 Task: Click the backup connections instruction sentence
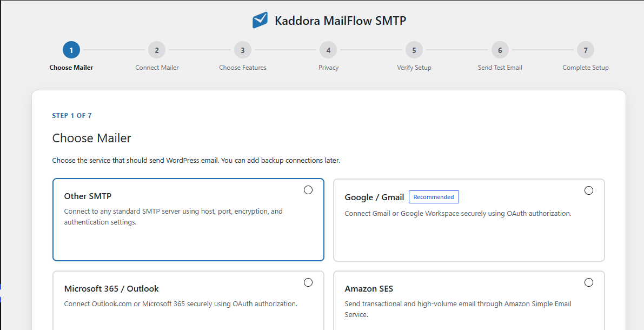(x=196, y=160)
